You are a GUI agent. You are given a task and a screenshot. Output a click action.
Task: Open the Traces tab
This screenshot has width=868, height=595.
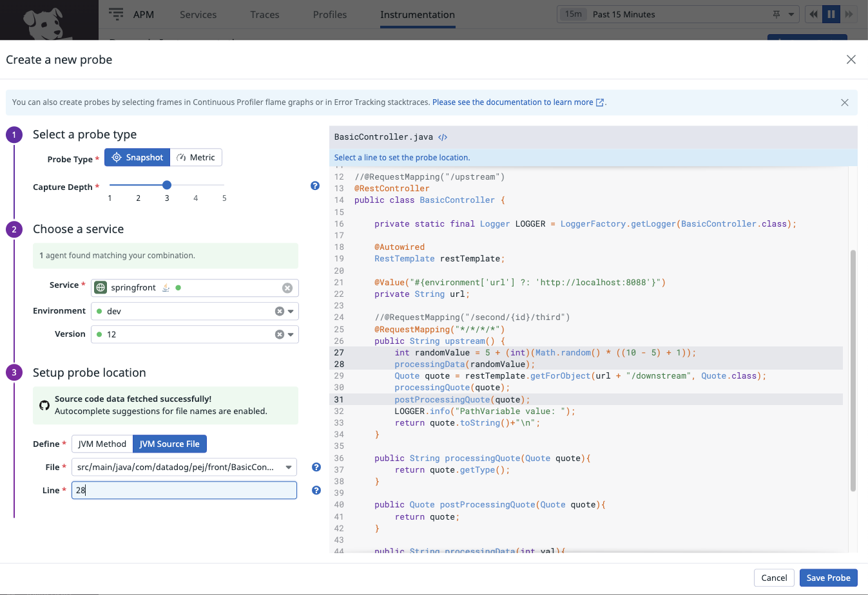[265, 14]
